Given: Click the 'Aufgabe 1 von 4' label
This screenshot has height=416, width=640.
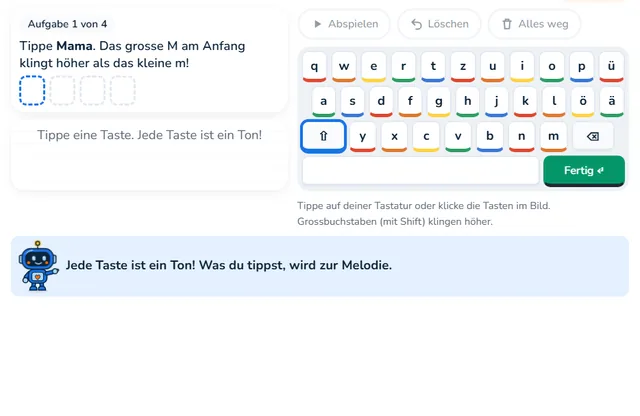Looking at the screenshot, I should coord(67,24).
